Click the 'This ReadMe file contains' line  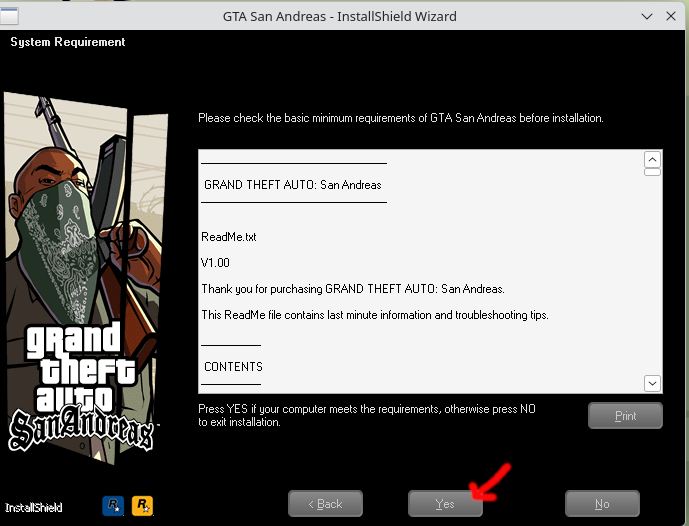click(375, 315)
